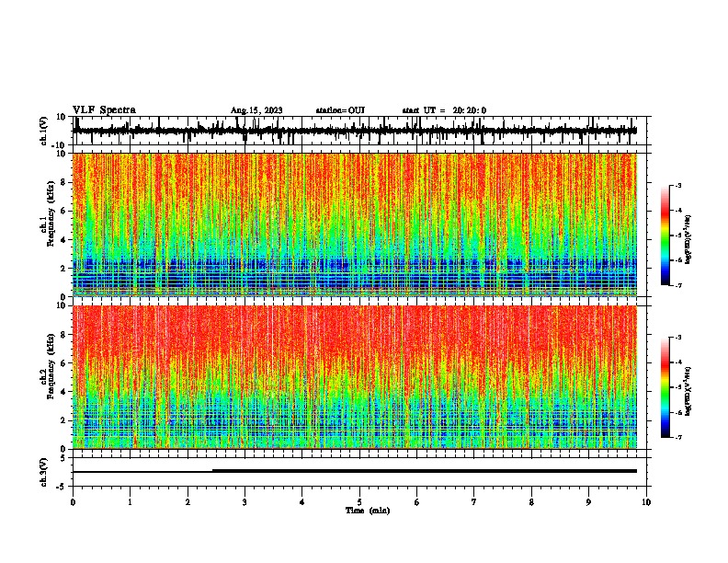Viewport: 728px width, 563px height.
Task: Click the time axis tick label "5"
Action: click(x=359, y=502)
